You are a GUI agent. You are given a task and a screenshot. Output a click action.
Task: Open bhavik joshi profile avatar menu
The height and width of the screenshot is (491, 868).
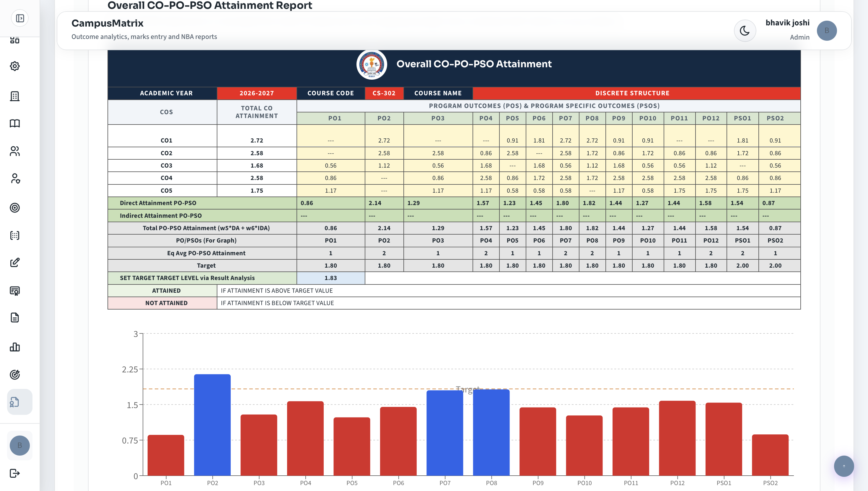click(x=826, y=31)
